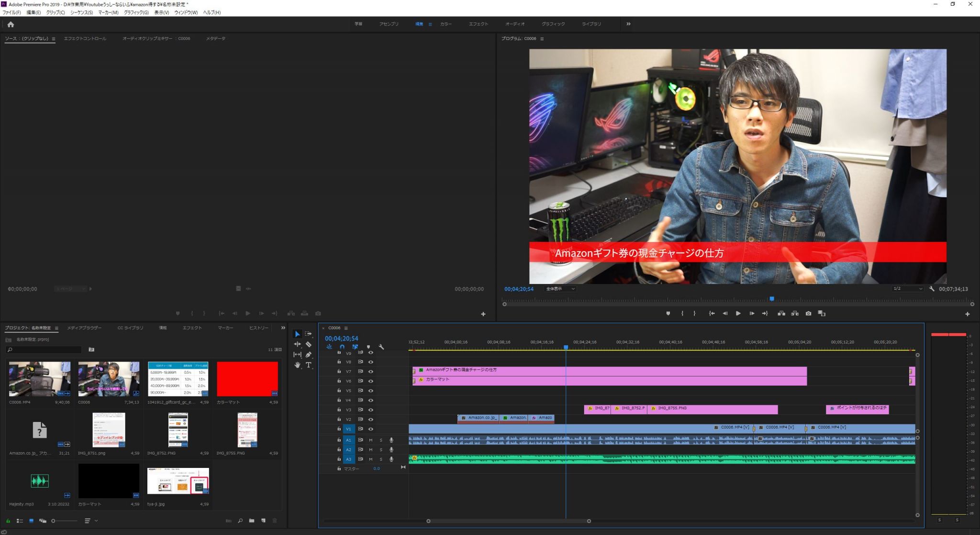Click Find magnifier icon at Project panel bottom

[x=240, y=521]
